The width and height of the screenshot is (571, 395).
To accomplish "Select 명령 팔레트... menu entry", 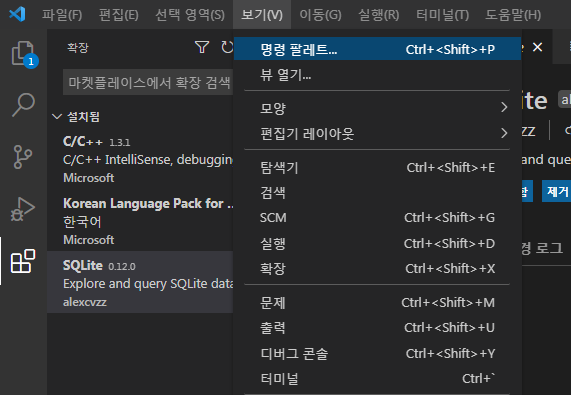I will pyautogui.click(x=377, y=49).
